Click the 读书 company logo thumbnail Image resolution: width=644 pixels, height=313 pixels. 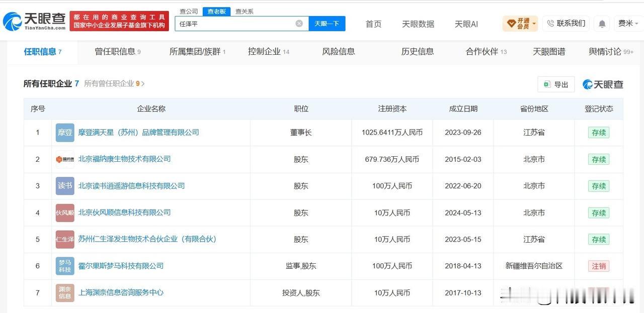[65, 186]
